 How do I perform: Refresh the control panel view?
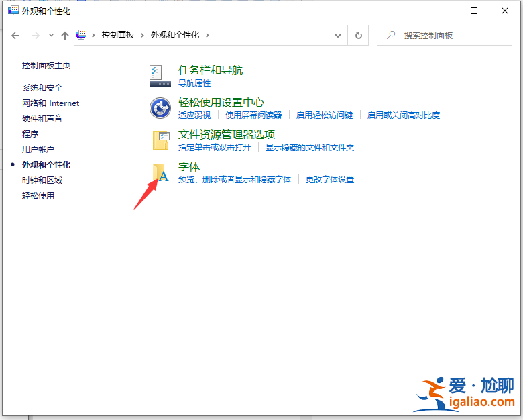[358, 35]
